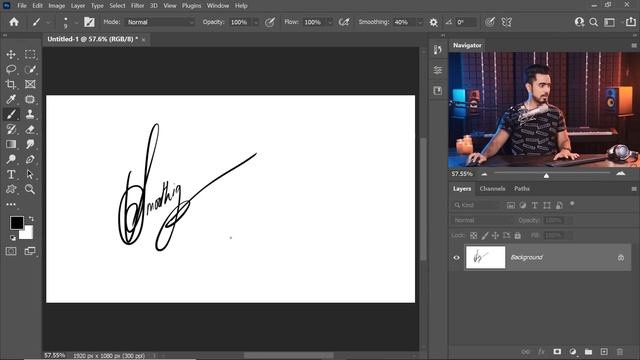Enable airbrush-style build-up

[x=344, y=22]
